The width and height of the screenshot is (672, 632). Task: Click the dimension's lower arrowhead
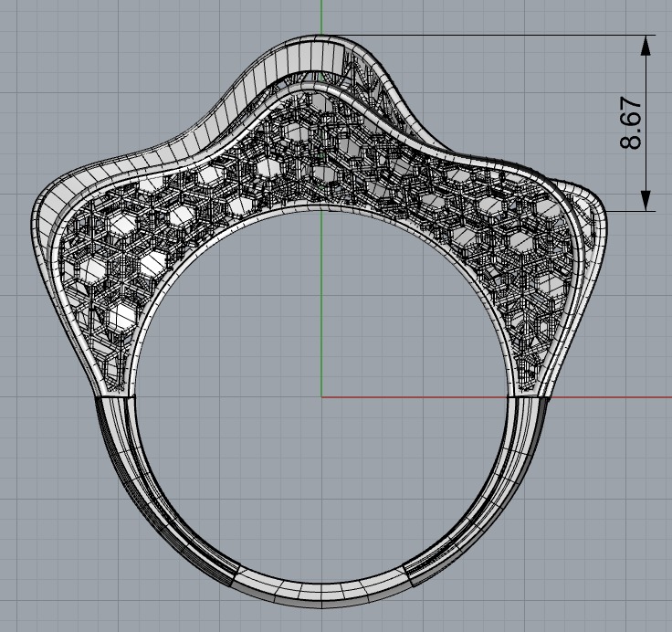point(646,201)
